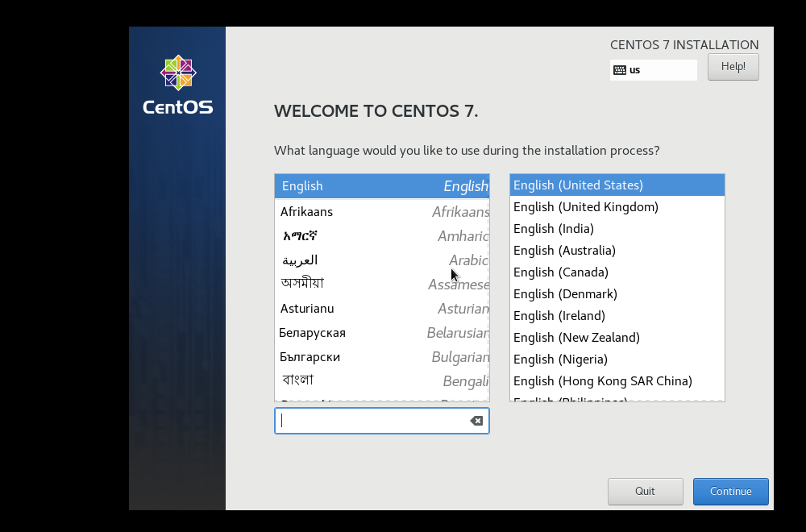The height and width of the screenshot is (532, 806).
Task: Open the Help! button
Action: [x=733, y=67]
